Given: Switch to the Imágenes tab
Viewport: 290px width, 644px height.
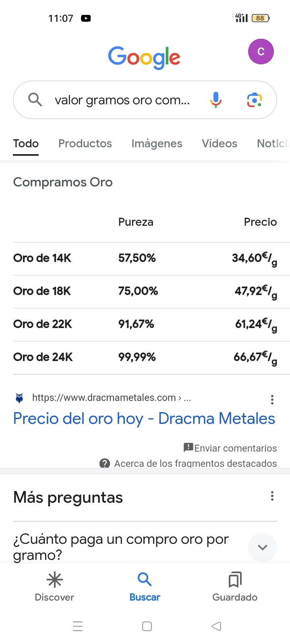Looking at the screenshot, I should 157,144.
